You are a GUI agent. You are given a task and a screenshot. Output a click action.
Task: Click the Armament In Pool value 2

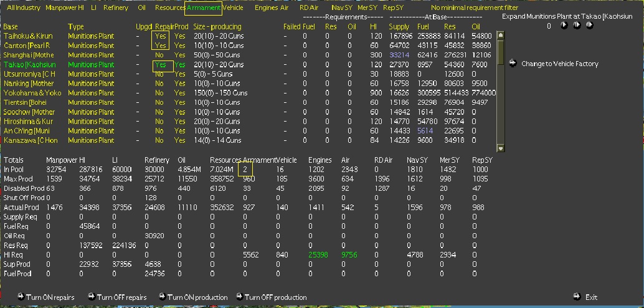(245, 170)
